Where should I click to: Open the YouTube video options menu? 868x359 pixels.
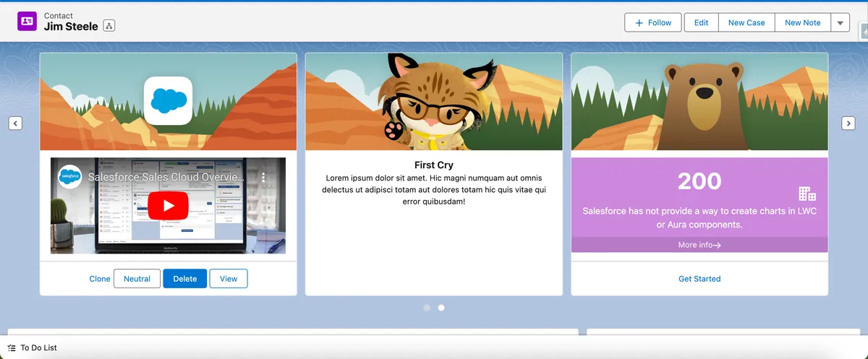point(264,177)
